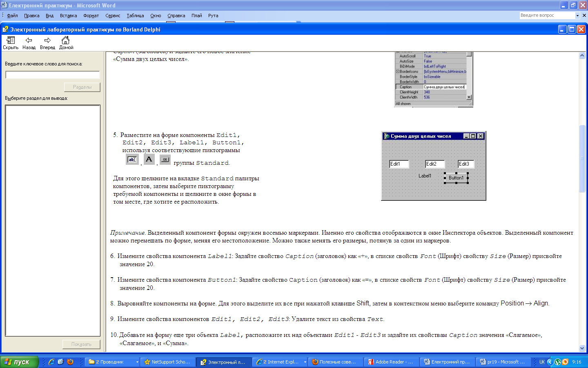Click the 'Примечание' note heading text
This screenshot has width=588, height=368.
(128, 233)
